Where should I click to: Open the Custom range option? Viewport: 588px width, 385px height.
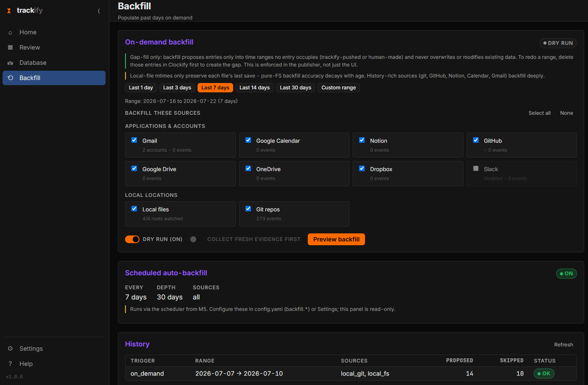click(339, 88)
